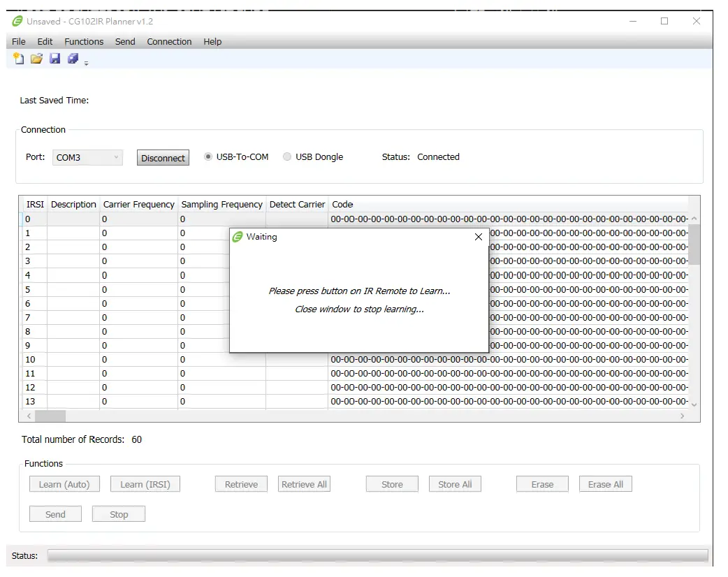This screenshot has height=577, width=728.
Task: Select the USB Dongle radio button
Action: pos(287,157)
